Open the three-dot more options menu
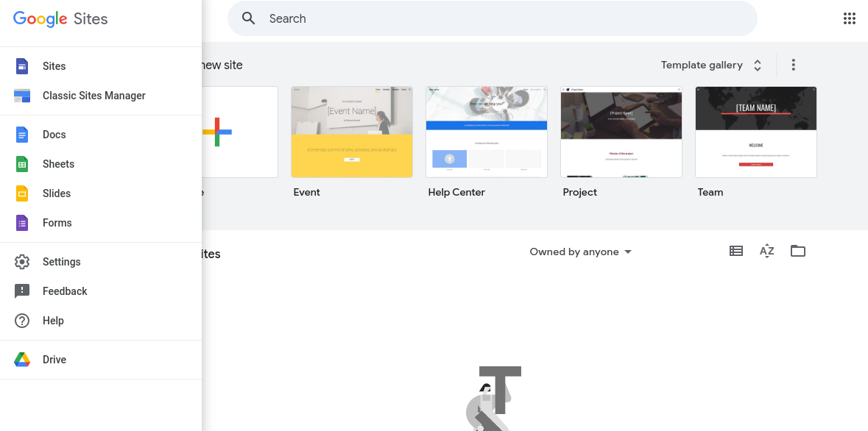 793,65
